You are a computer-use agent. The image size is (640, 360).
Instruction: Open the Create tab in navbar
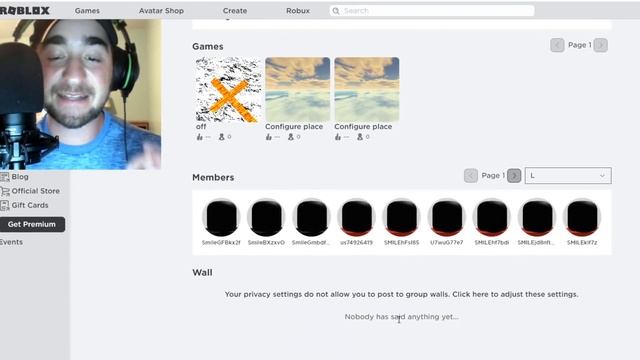point(235,11)
